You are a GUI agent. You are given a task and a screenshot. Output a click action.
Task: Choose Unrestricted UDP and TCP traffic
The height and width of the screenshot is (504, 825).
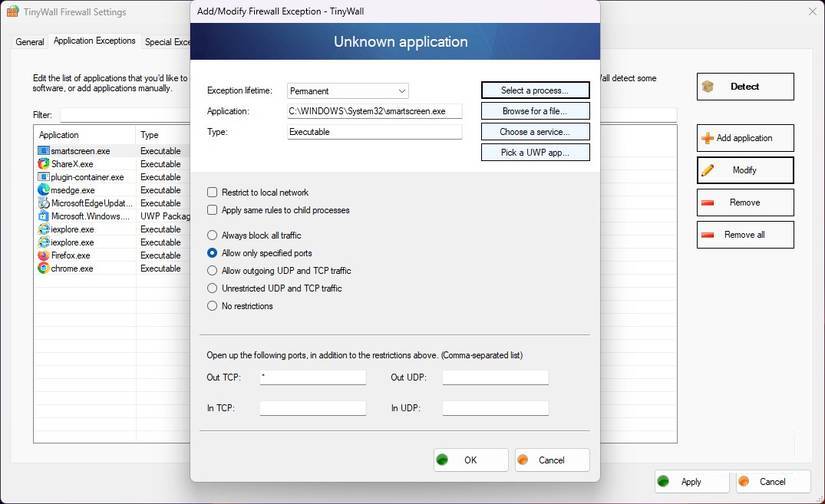(x=212, y=288)
